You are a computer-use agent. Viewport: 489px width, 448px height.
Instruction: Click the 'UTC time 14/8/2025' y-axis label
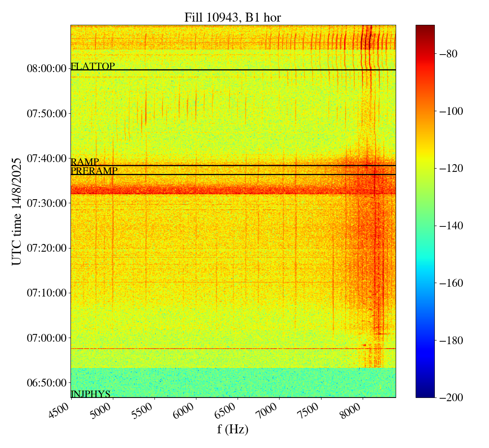pos(16,211)
